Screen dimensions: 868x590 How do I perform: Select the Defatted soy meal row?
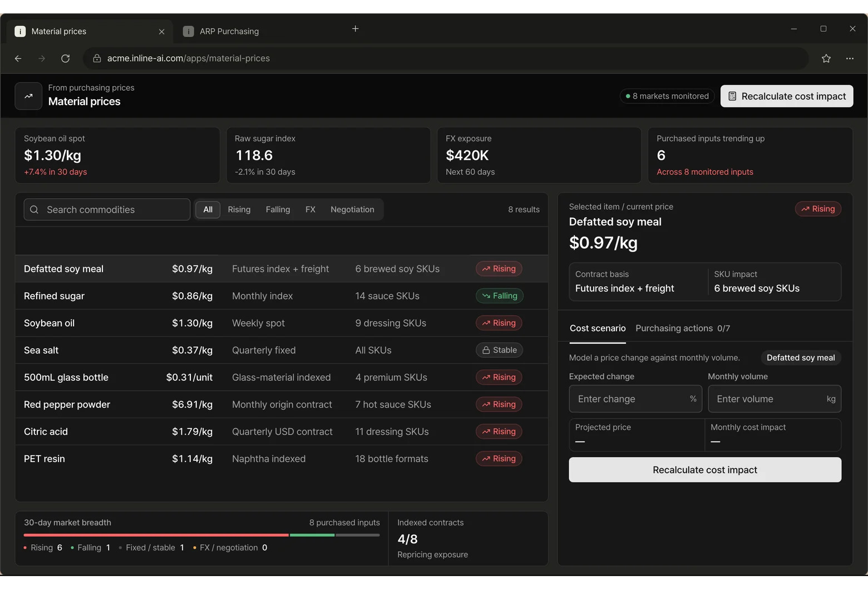pos(282,269)
